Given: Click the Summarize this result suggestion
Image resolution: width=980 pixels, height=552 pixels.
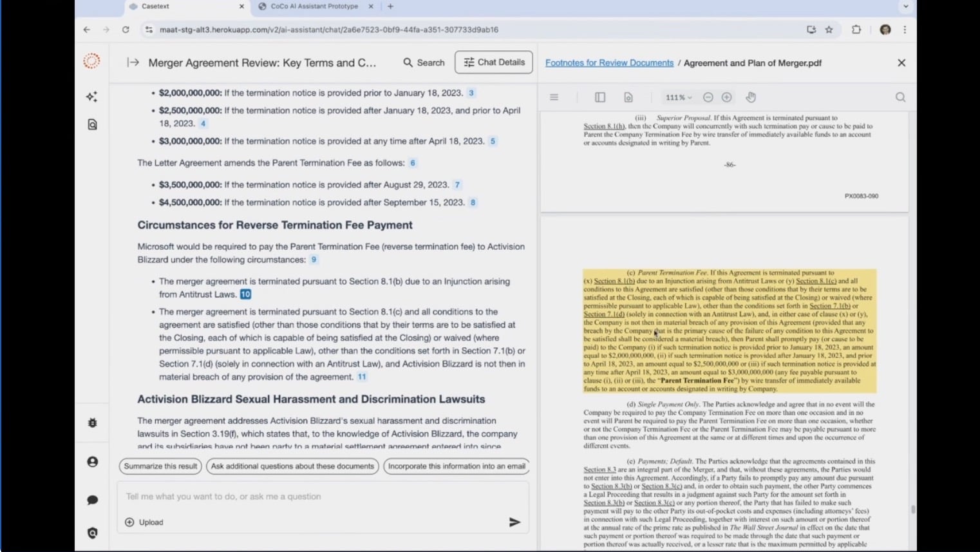Looking at the screenshot, I should (x=160, y=466).
